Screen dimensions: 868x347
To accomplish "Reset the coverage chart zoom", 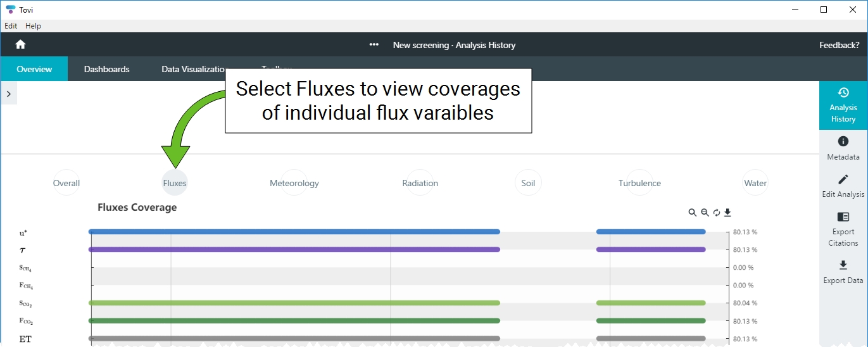I will 717,213.
